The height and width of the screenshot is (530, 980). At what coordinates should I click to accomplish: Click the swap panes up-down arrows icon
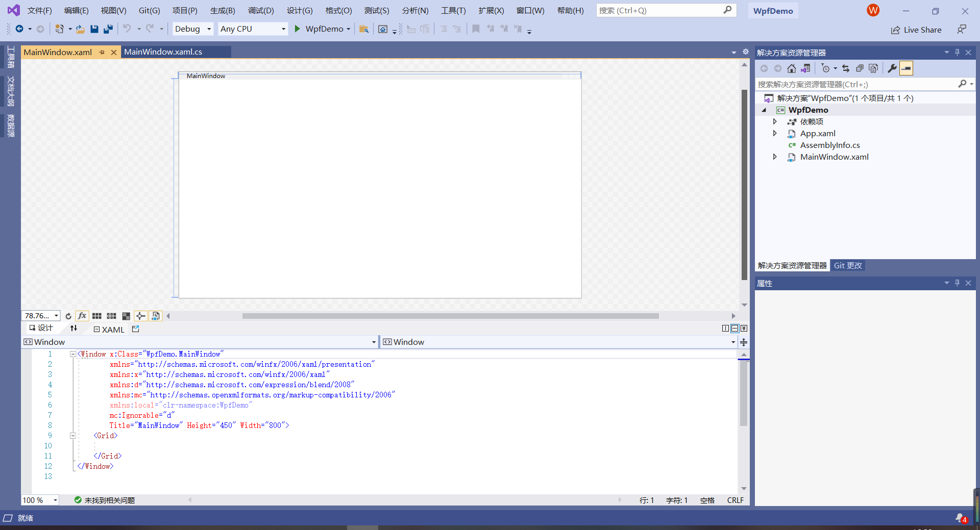(73, 329)
